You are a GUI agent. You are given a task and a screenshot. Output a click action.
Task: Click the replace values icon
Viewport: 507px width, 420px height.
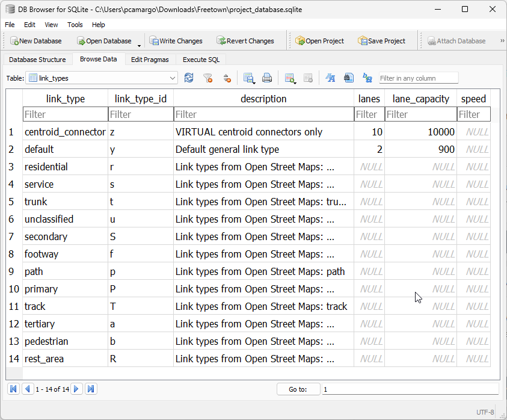[367, 78]
